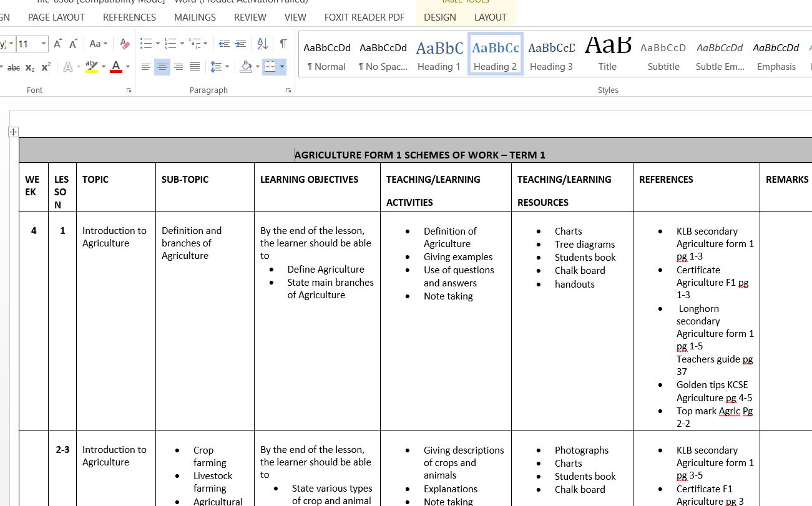Open the REFERENCES tab
This screenshot has height=506, width=812.
click(x=129, y=17)
